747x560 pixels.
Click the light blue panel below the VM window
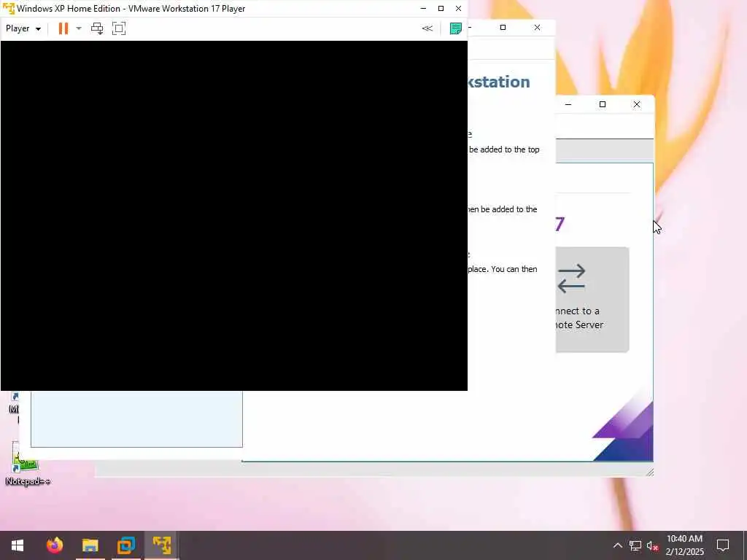[136, 419]
